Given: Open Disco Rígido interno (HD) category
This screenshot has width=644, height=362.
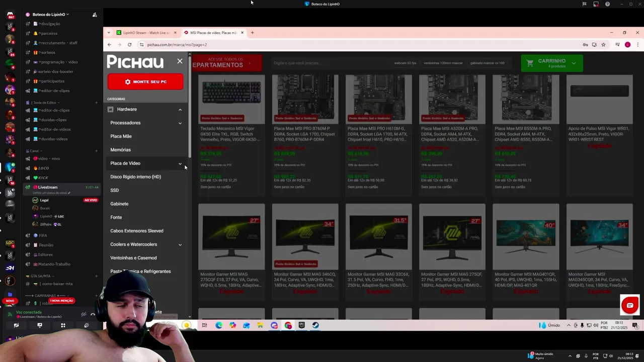Looking at the screenshot, I should tap(135, 177).
